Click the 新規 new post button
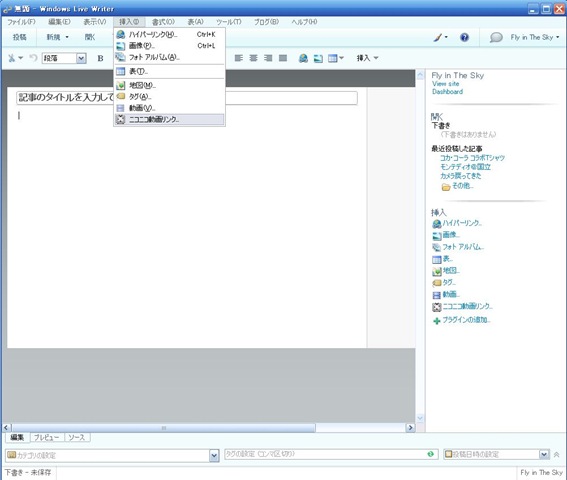This screenshot has height=480, width=567. tap(53, 37)
